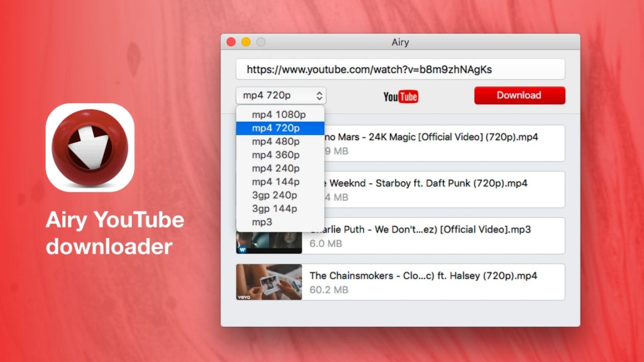Select mp4 480p format option
Viewport: 644px width, 362px height.
[x=280, y=141]
